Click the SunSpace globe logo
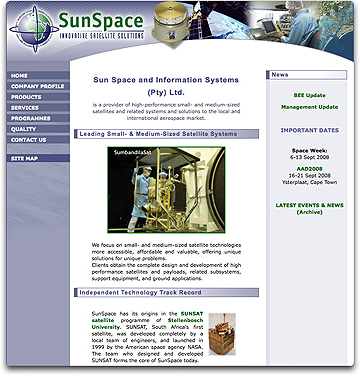 (x=34, y=29)
